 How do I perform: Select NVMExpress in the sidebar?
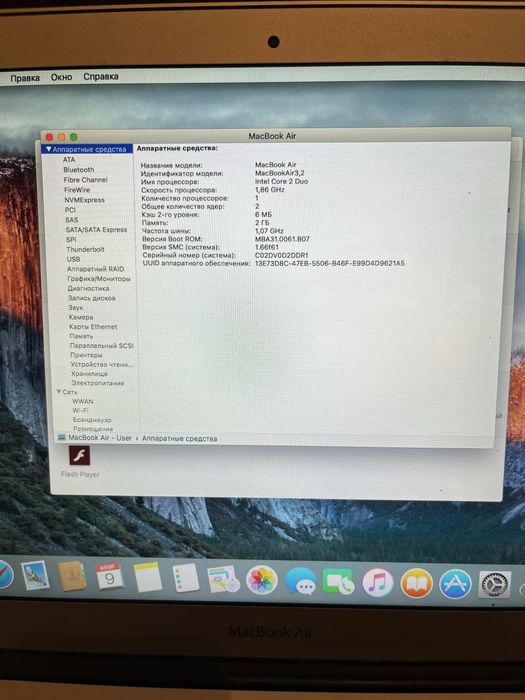point(84,200)
